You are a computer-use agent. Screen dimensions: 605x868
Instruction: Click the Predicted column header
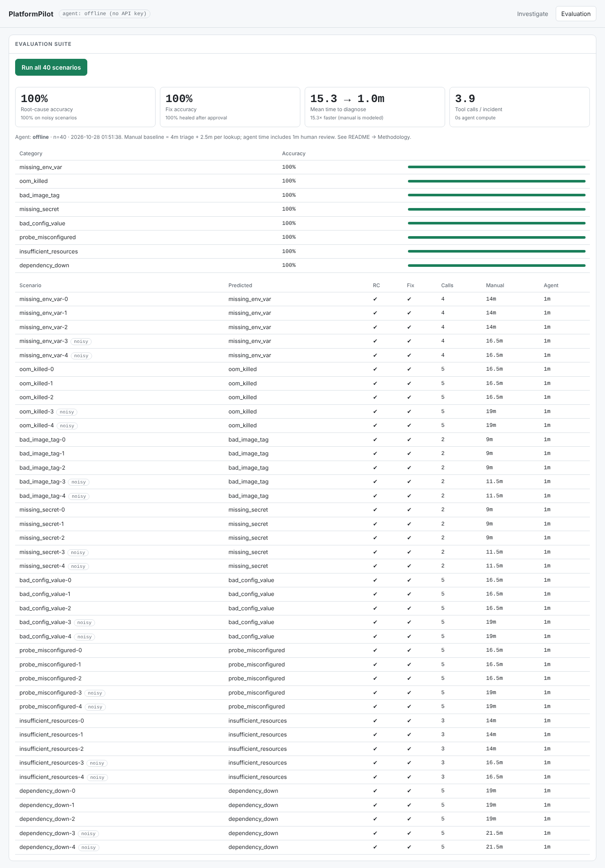pyautogui.click(x=240, y=285)
